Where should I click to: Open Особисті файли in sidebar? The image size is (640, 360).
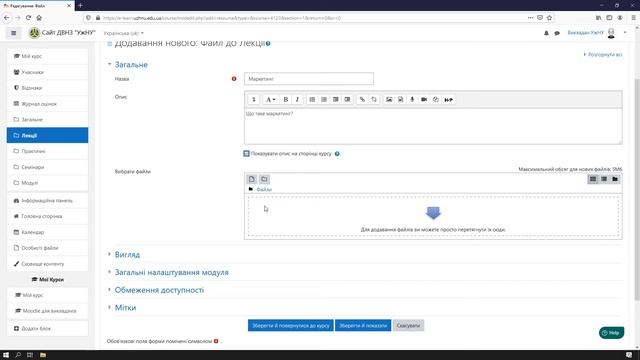[x=47, y=248]
